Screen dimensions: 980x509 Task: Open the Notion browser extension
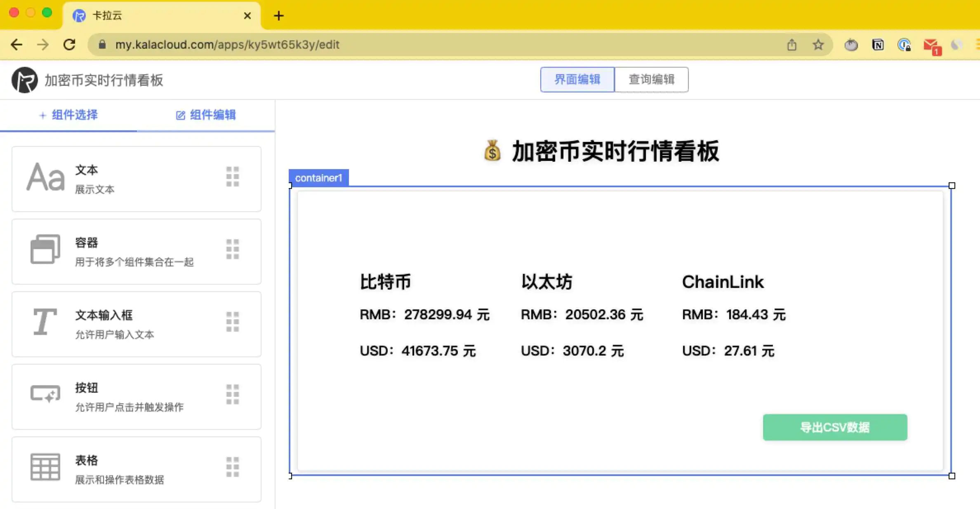[878, 45]
